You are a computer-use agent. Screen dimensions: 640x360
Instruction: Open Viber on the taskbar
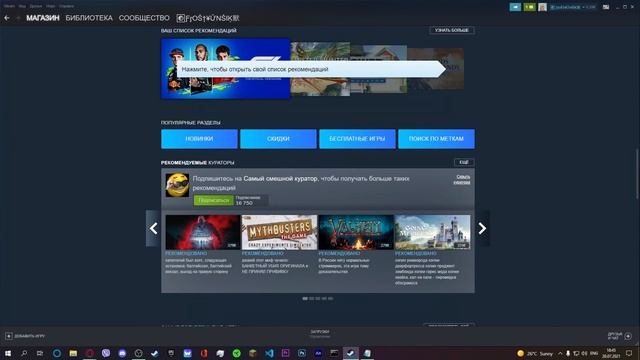click(106, 353)
